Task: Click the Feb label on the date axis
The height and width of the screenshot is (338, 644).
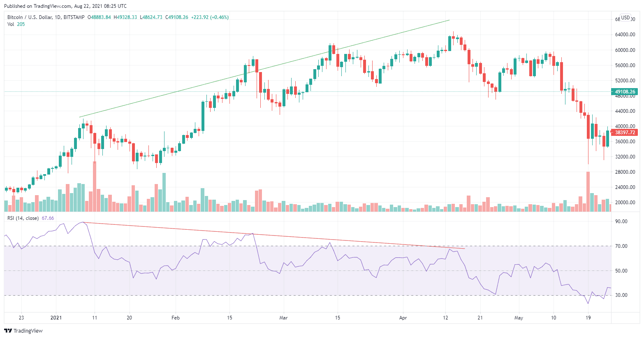Action: coord(176,318)
